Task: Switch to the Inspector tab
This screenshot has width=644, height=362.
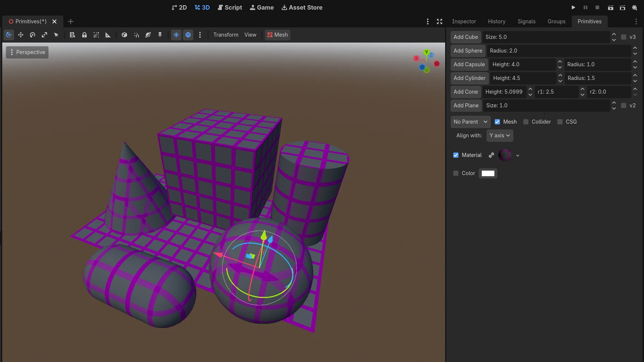Action: (464, 21)
